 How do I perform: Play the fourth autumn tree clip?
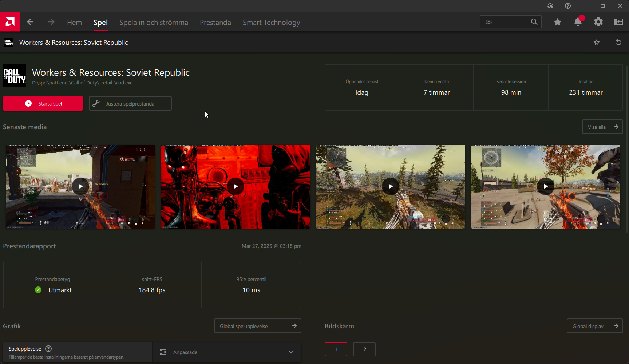click(546, 186)
